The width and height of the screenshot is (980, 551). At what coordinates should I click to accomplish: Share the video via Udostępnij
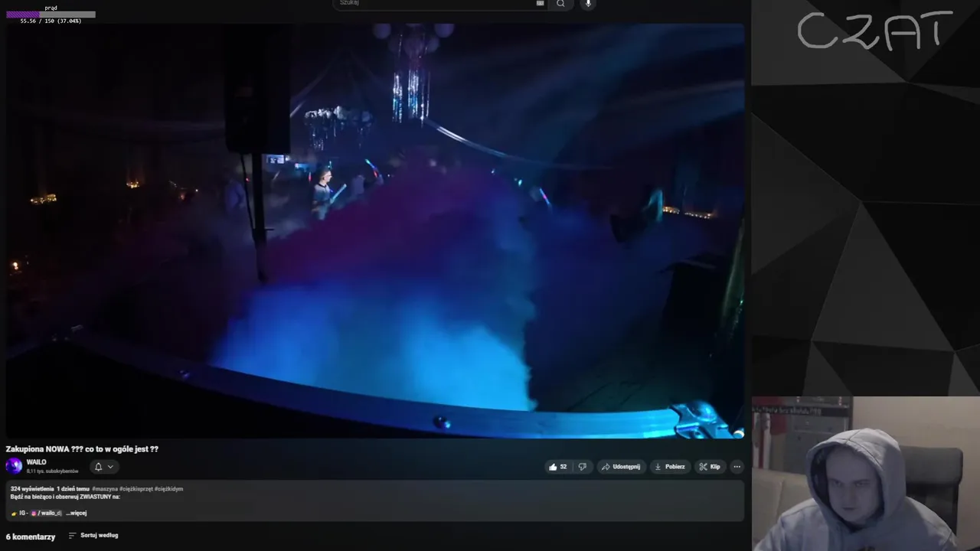(621, 467)
